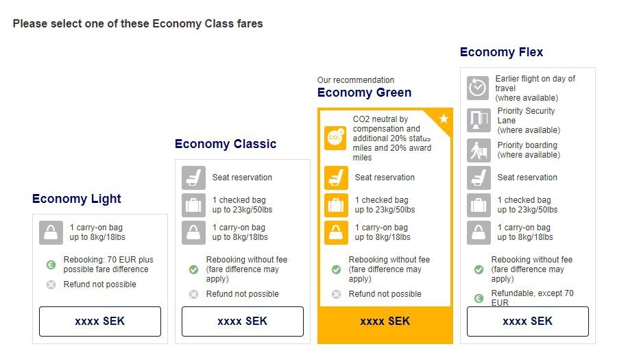This screenshot has height=364, width=628.
Task: Click Priority Security Lane icon
Action: coord(478,120)
